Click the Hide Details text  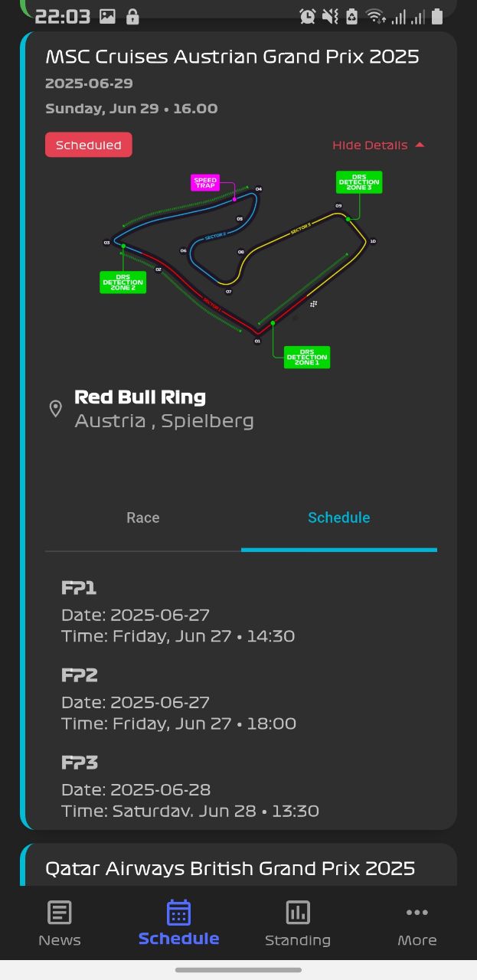pyautogui.click(x=370, y=145)
